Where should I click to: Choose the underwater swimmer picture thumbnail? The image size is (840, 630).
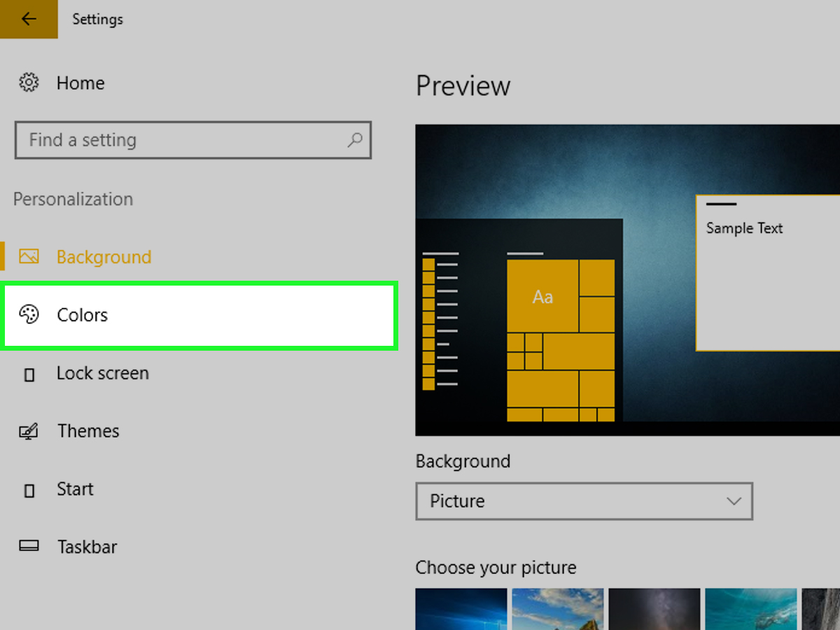[x=751, y=609]
